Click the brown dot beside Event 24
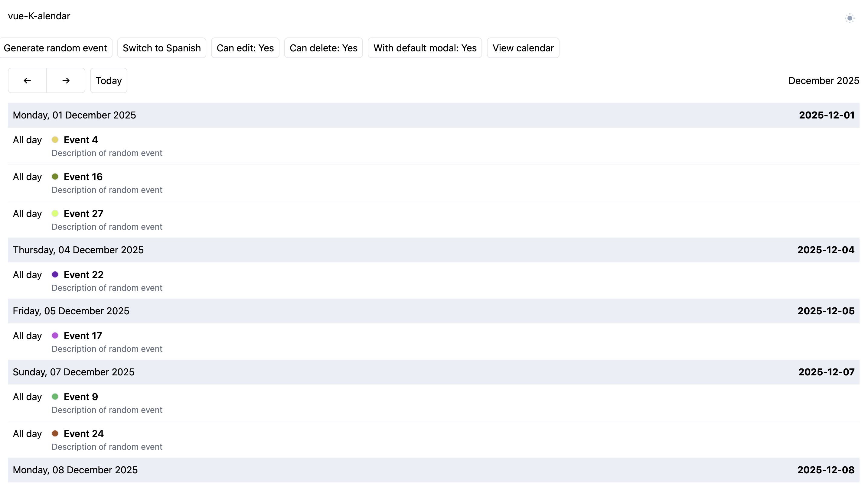The image size is (868, 486). [x=55, y=433]
